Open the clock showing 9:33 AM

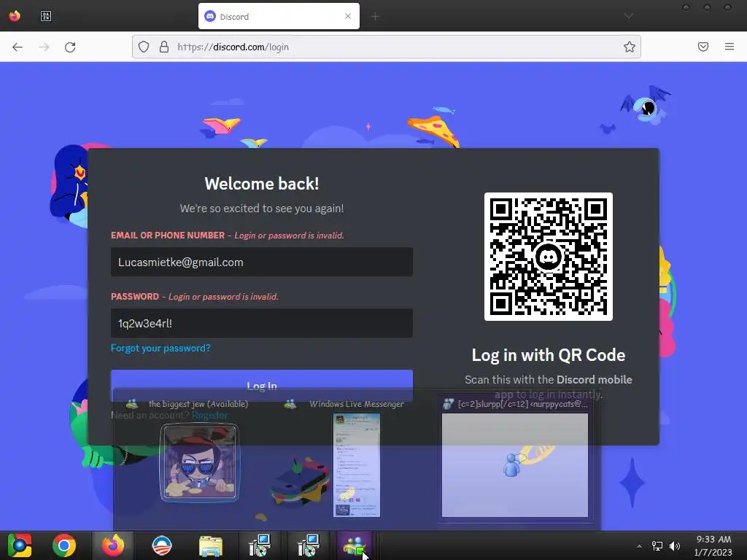pos(713,545)
